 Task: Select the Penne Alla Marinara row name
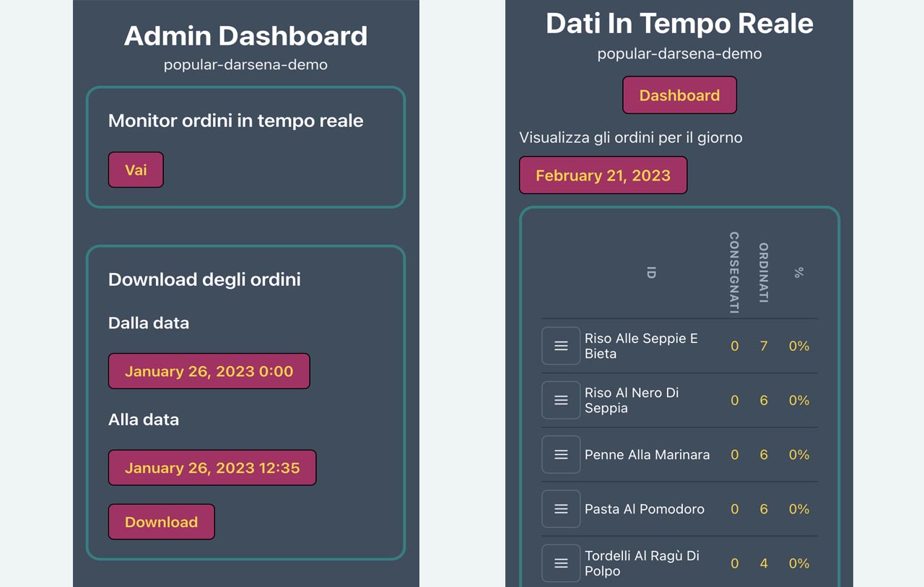[x=647, y=455]
